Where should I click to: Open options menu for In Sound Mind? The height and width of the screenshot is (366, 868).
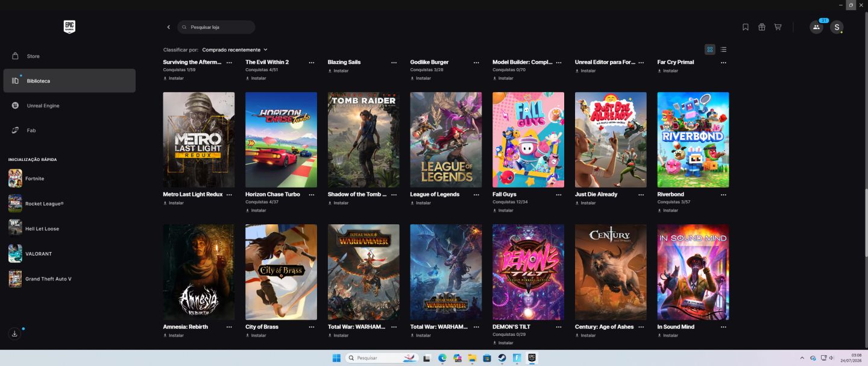point(723,327)
